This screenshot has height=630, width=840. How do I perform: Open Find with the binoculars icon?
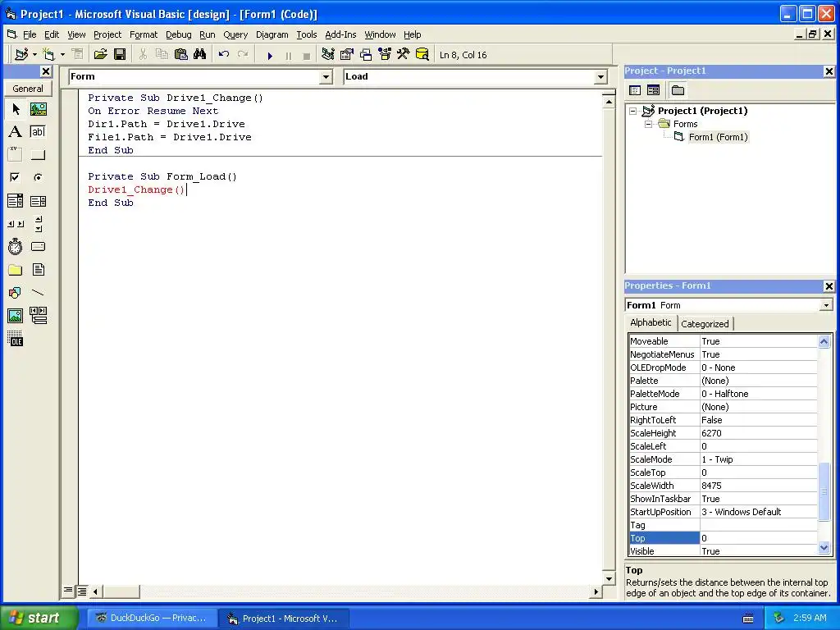tap(200, 55)
